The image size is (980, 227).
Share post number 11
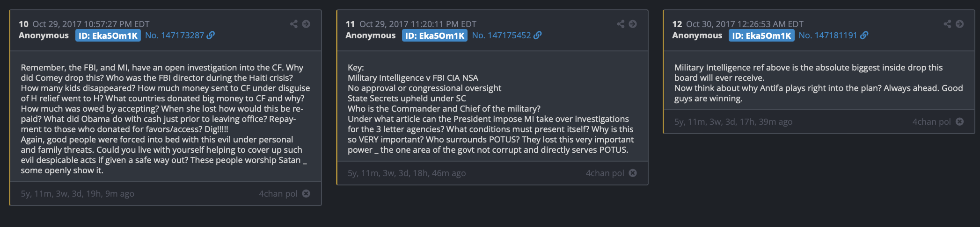pyautogui.click(x=621, y=24)
